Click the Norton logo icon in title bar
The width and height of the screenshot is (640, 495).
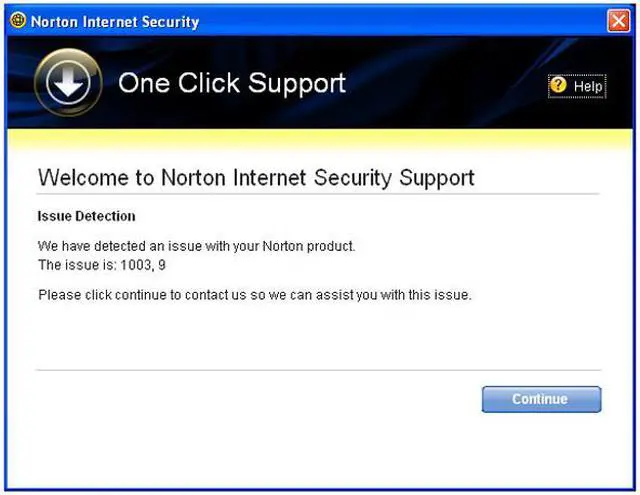17,21
